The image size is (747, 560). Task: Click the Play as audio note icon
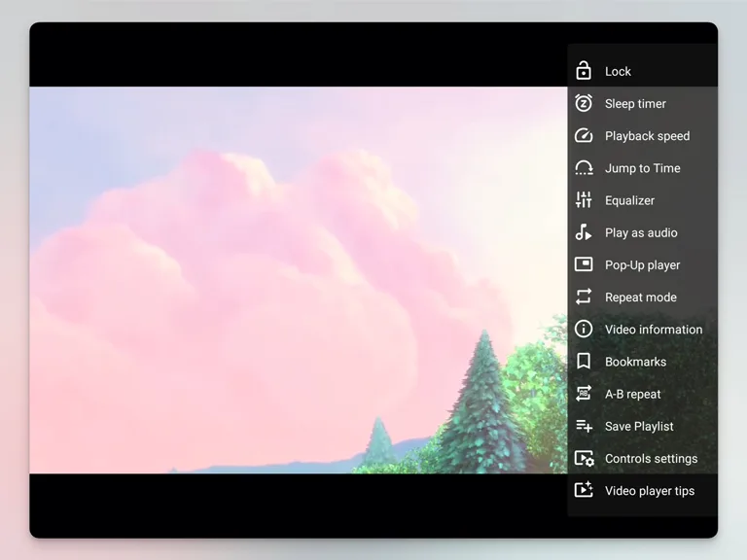coord(584,232)
